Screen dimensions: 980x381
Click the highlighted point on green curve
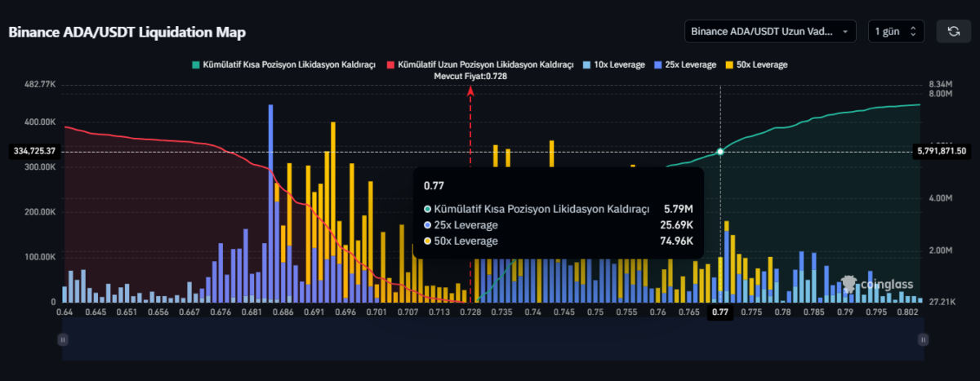(720, 152)
